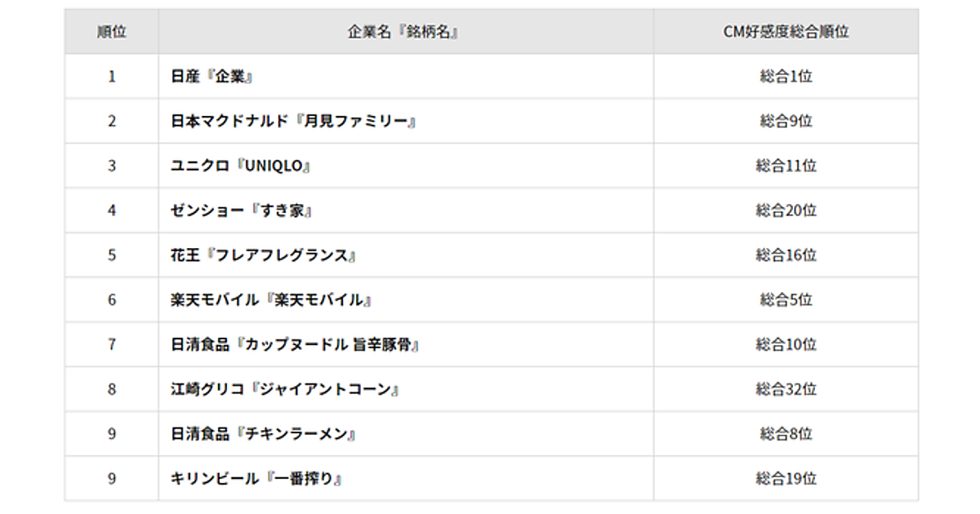This screenshot has width=980, height=514.
Task: Select the ユニクロ『UNIQLO』 row name
Action: coord(241,166)
